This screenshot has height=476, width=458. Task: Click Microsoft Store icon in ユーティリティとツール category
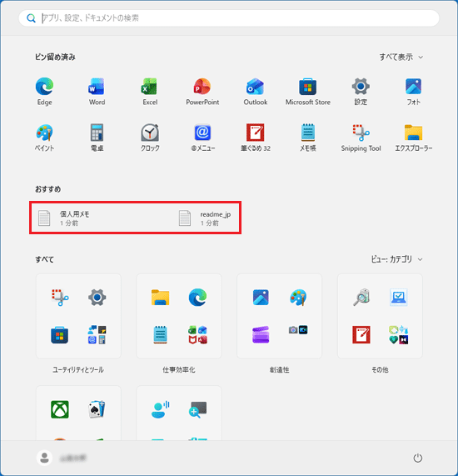coord(60,335)
